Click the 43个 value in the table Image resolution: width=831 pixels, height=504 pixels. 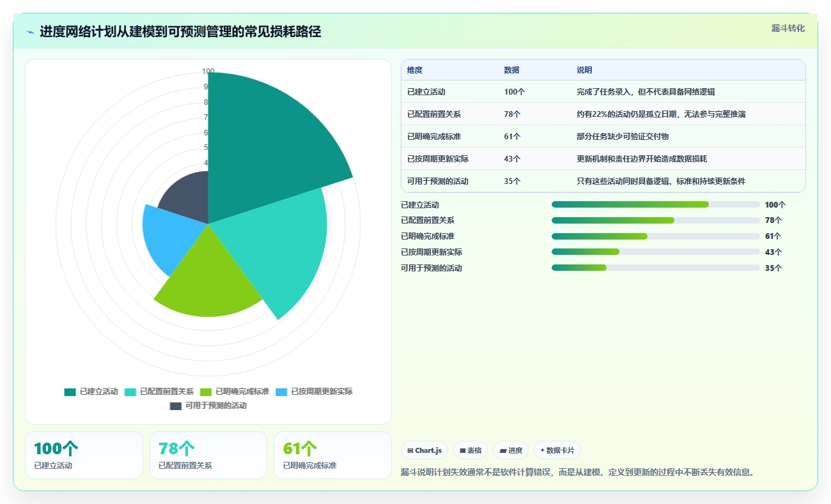pos(512,159)
